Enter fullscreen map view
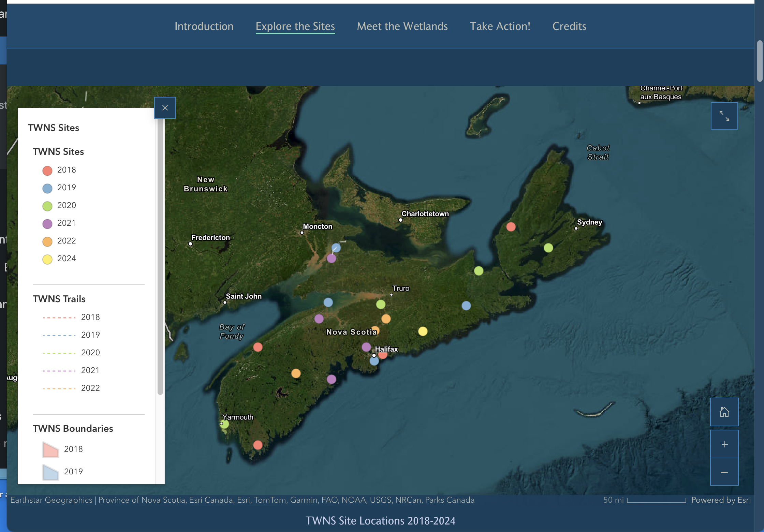This screenshot has height=532, width=764. coord(724,116)
